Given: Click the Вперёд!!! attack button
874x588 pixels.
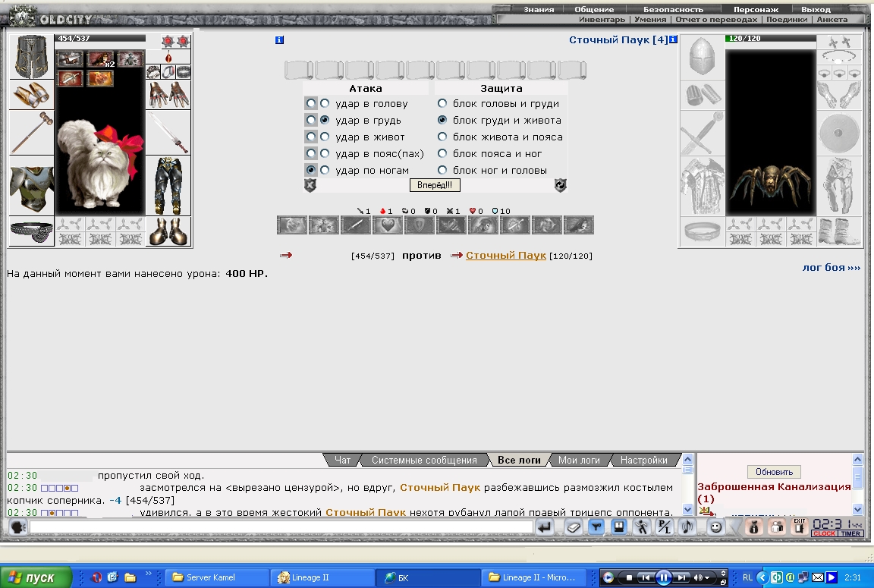Looking at the screenshot, I should pyautogui.click(x=435, y=185).
